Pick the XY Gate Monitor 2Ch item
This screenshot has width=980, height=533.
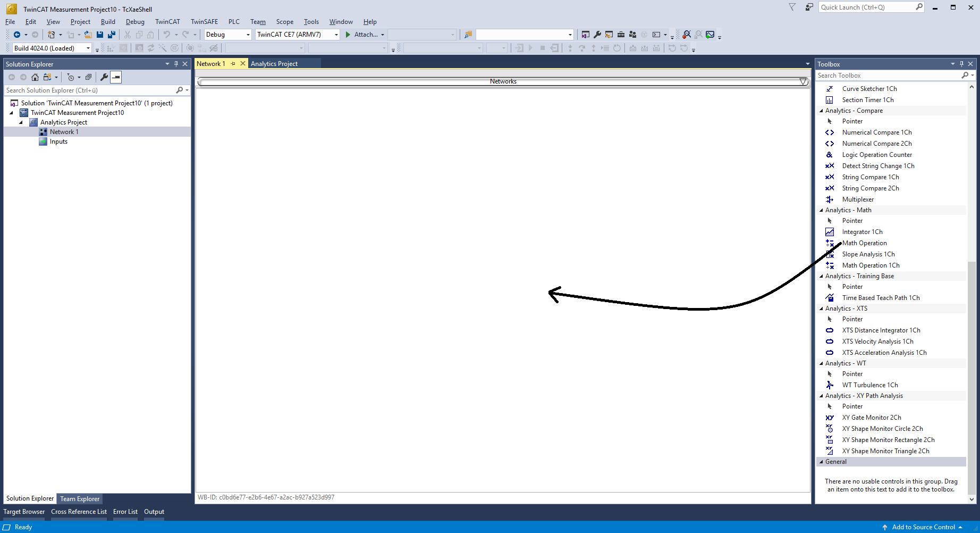(871, 418)
